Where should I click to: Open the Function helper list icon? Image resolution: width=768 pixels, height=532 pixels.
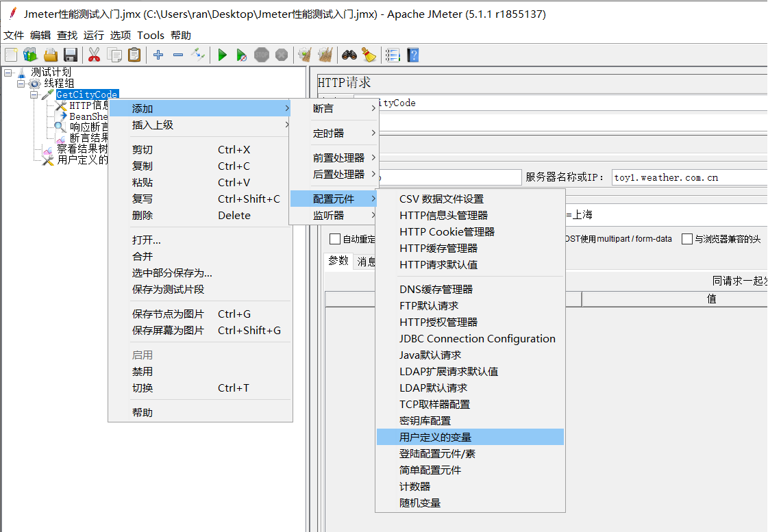click(393, 55)
